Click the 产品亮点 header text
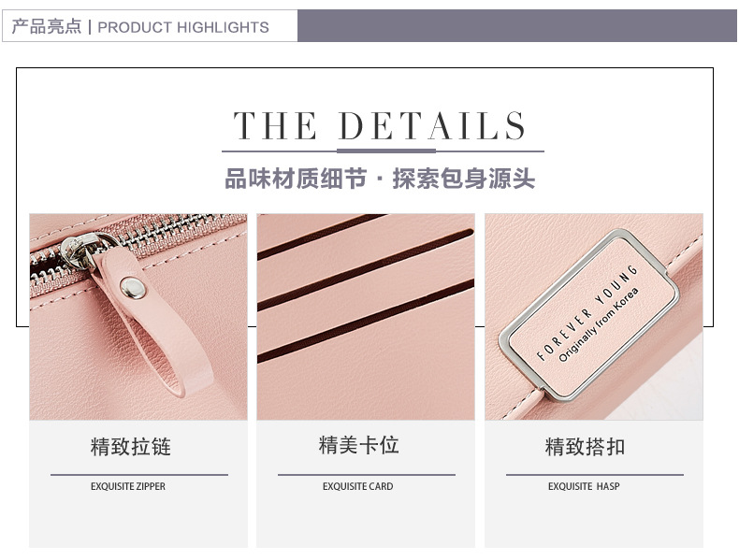 pos(47,26)
